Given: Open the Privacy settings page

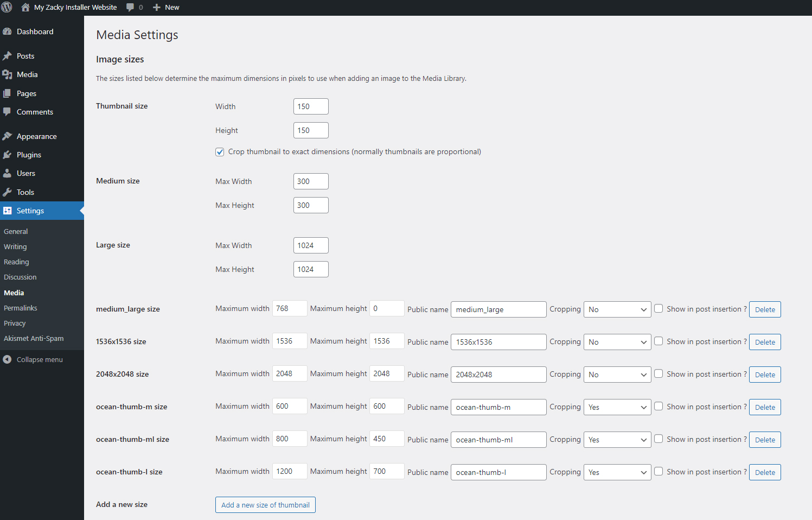Looking at the screenshot, I should pos(15,323).
